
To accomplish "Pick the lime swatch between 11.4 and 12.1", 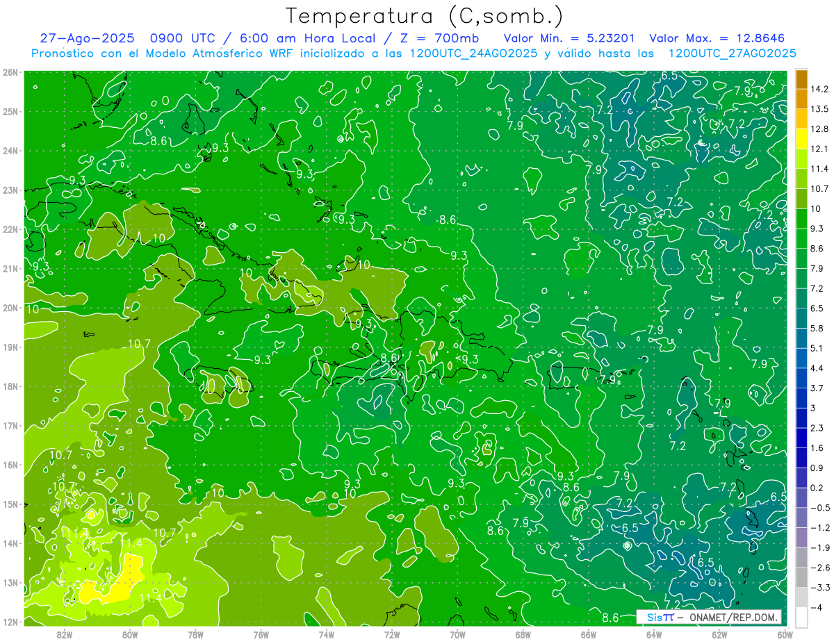I will [801, 159].
